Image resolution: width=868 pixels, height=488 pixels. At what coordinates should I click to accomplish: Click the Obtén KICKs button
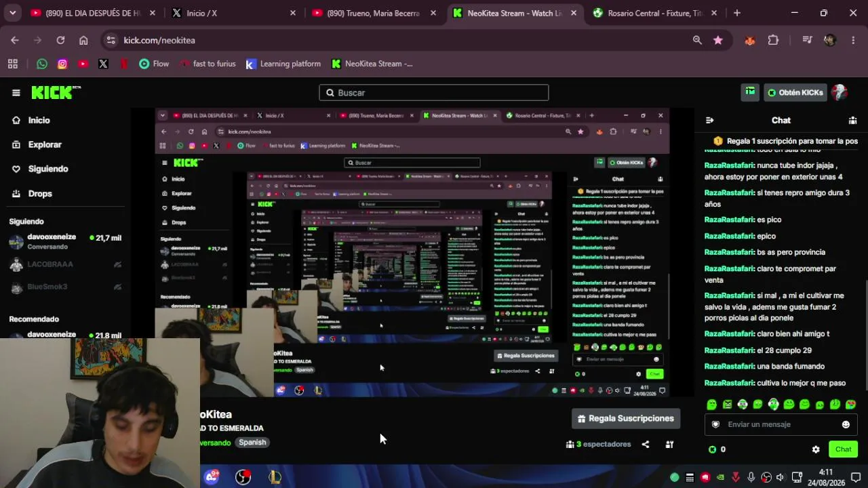(x=795, y=92)
